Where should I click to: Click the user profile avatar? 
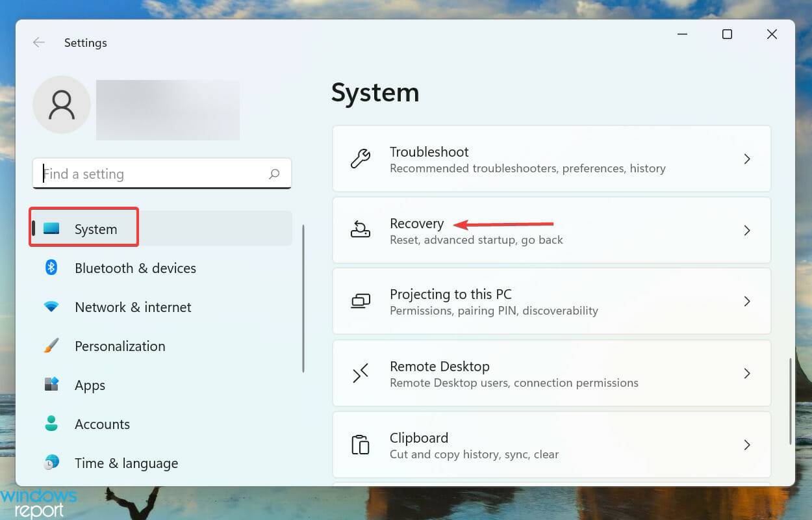(61, 104)
